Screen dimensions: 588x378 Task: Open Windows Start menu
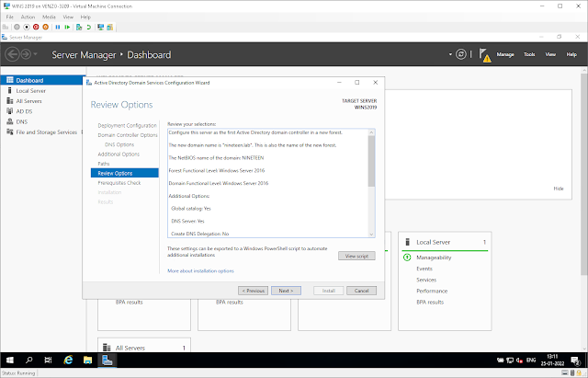point(10,360)
